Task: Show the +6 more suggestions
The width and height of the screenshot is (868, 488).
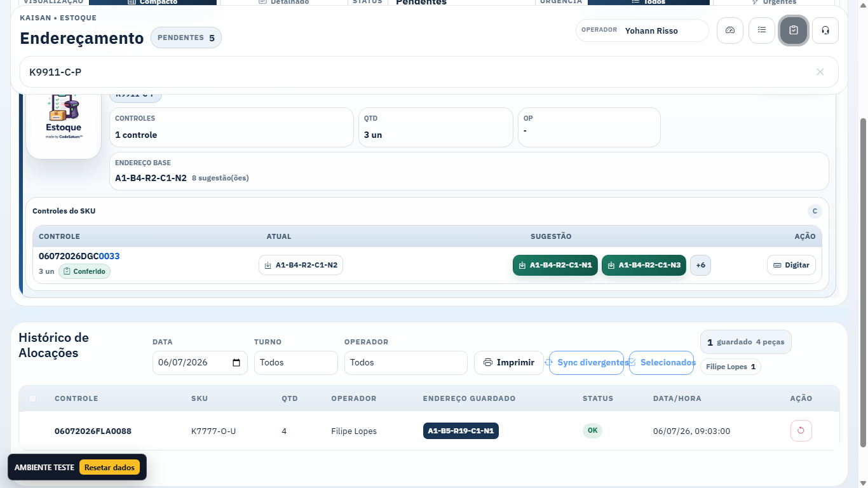Action: click(x=700, y=265)
